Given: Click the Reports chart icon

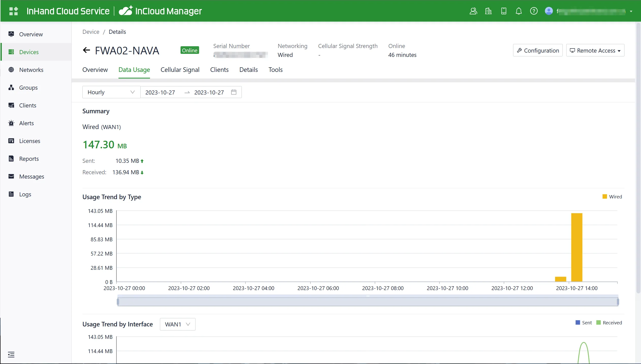Looking at the screenshot, I should [11, 159].
